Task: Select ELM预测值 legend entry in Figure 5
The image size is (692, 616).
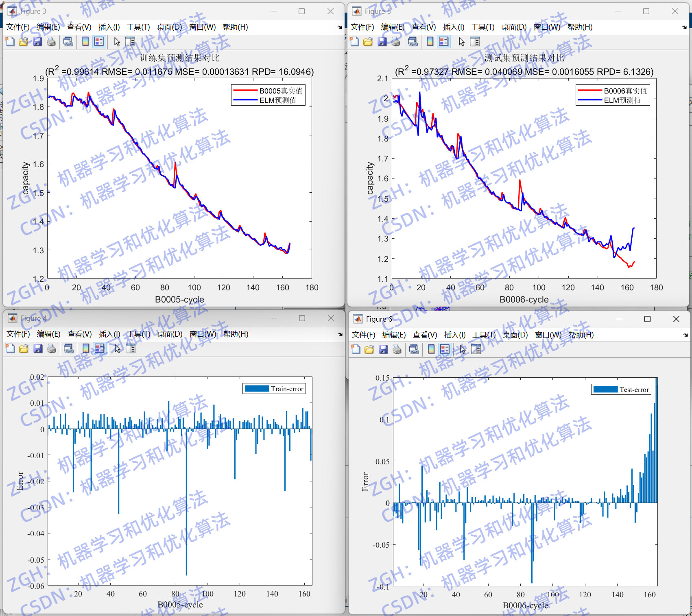Action: tap(610, 100)
